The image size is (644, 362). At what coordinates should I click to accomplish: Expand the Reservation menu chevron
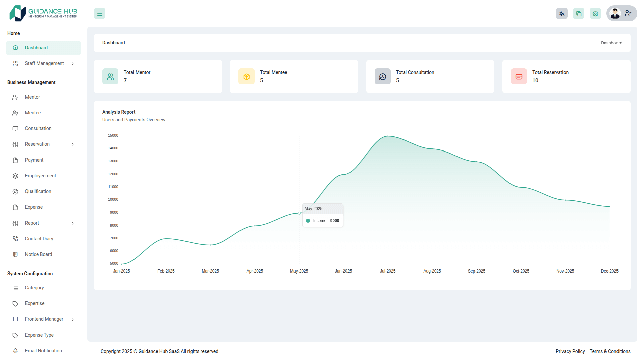73,144
